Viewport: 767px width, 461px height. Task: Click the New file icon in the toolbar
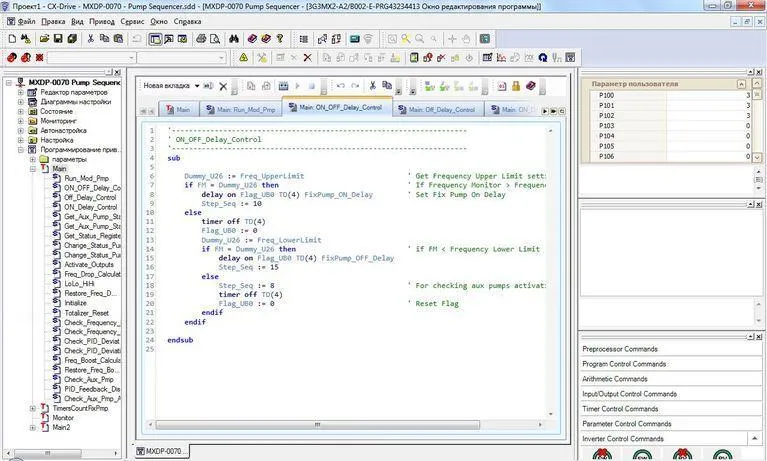11,39
